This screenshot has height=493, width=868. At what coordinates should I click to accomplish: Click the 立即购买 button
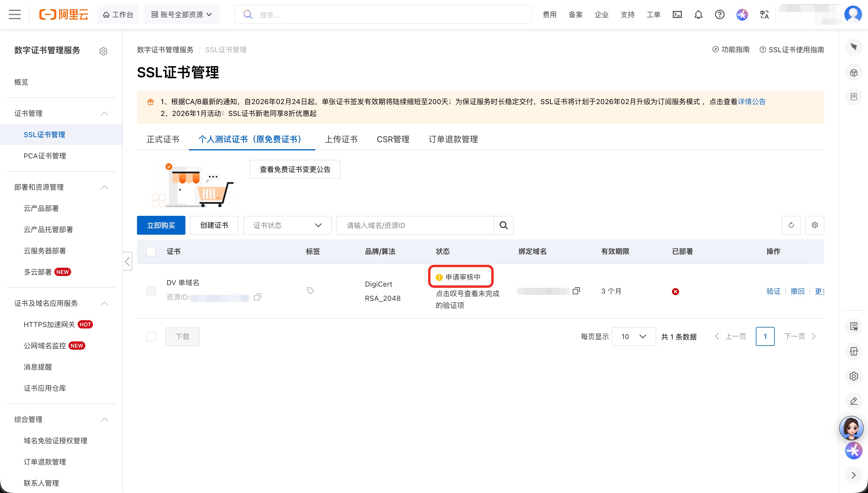coord(161,225)
